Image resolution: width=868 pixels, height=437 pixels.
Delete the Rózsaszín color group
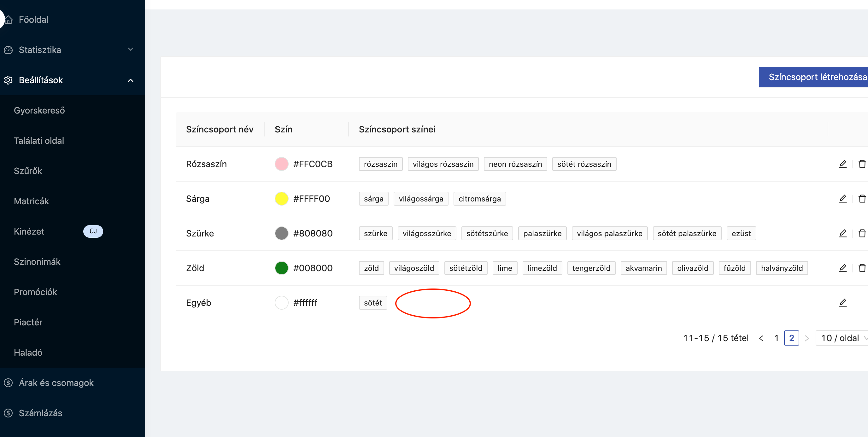tap(862, 164)
